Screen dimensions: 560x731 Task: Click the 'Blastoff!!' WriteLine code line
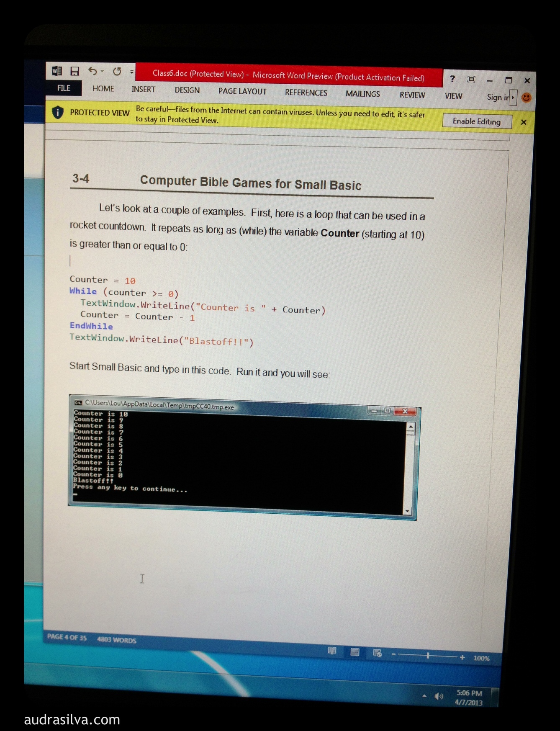162,340
